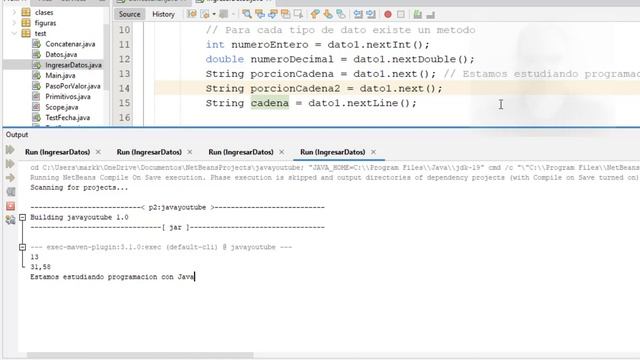
Task: Open the forward-history dropdown arrow
Action: click(233, 14)
